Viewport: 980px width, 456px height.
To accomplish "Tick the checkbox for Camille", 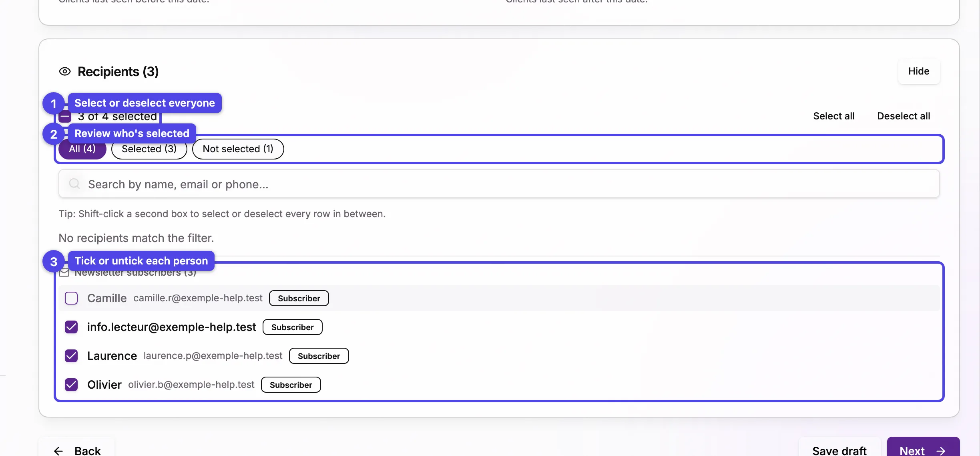I will pyautogui.click(x=71, y=298).
